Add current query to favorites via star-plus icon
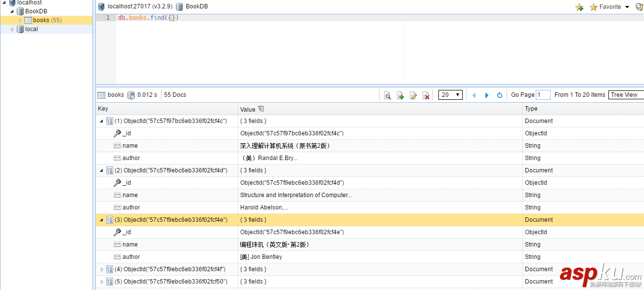The width and height of the screenshot is (644, 290). click(579, 7)
